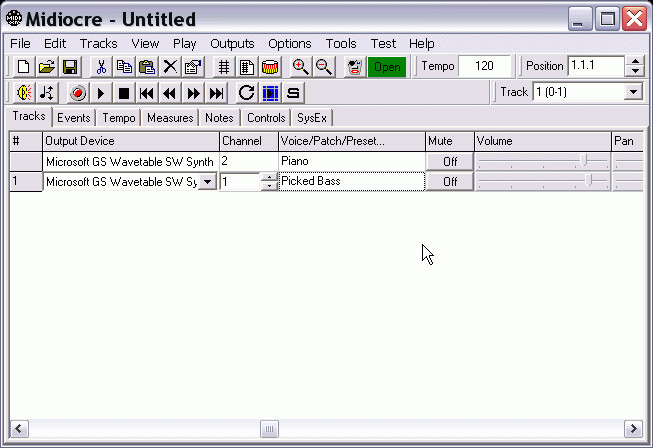Open the event list page icon
Image resolution: width=653 pixels, height=448 pixels.
pos(247,67)
